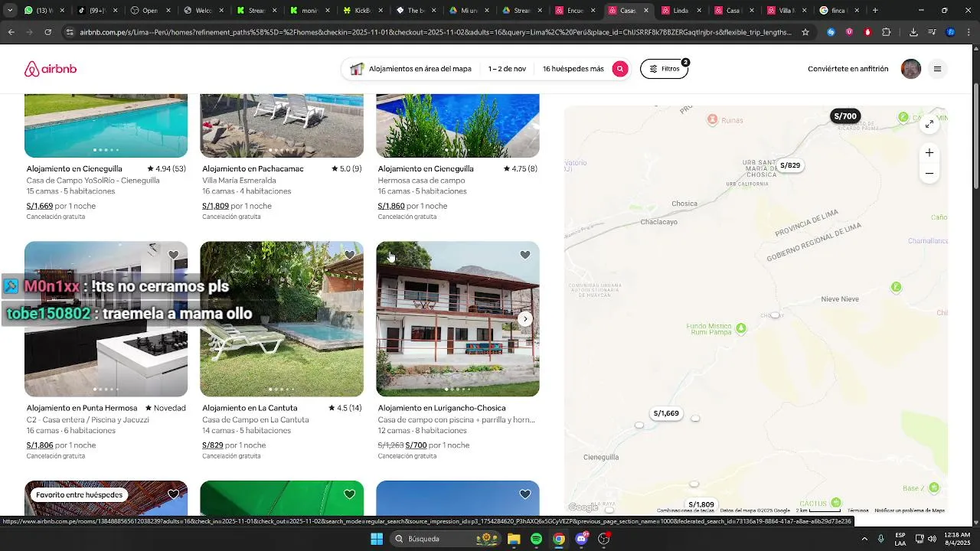Click the Cactus green map marker
This screenshot has width=980, height=551.
click(835, 504)
